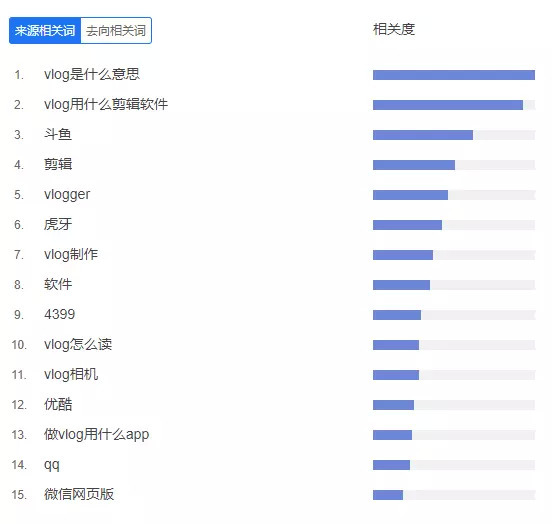This screenshot has height=524, width=552.
Task: Open the keyword vlog用什么剪辑软件
Action: (x=106, y=104)
